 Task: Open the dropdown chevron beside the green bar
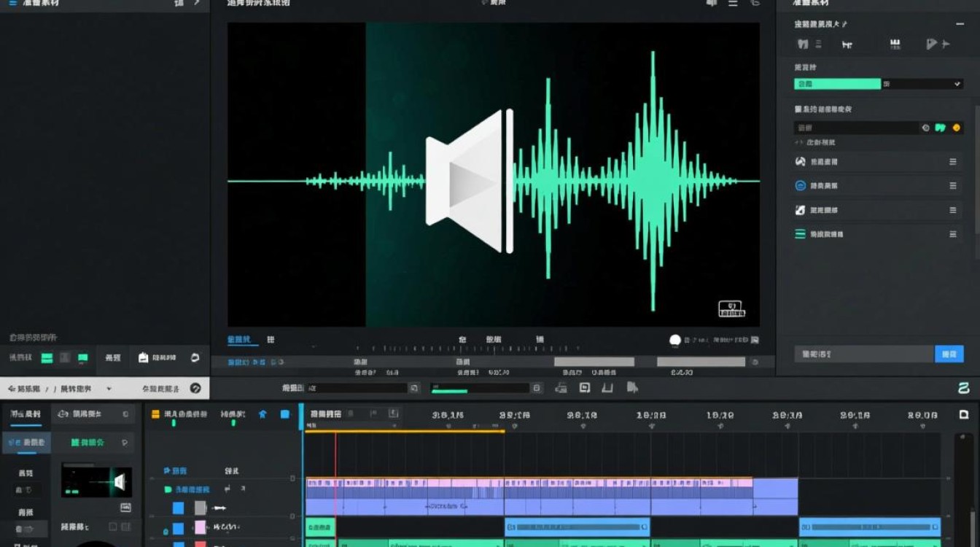(x=957, y=85)
